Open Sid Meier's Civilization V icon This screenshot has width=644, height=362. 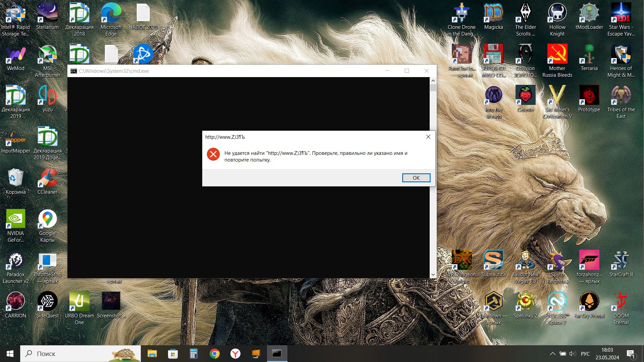(557, 102)
